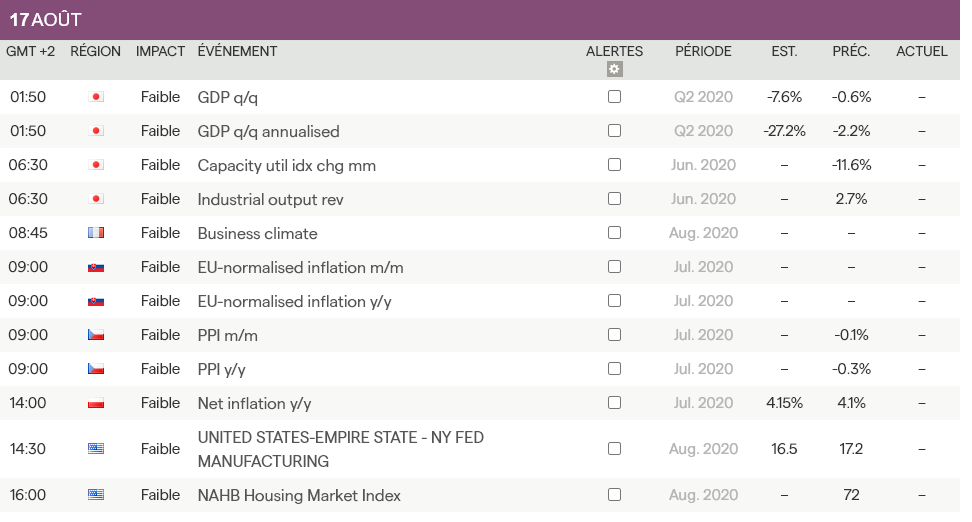972x522 pixels.
Task: Click Japan flag beside GDP q/q annualised
Action: click(96, 131)
